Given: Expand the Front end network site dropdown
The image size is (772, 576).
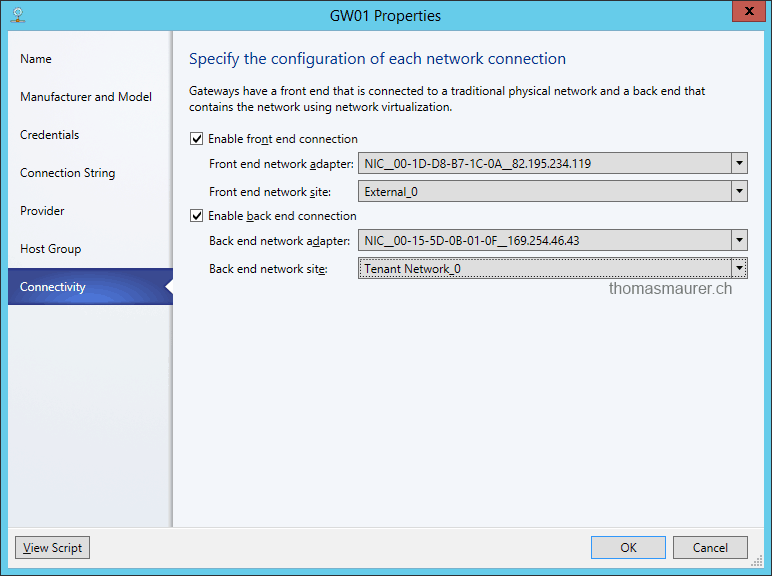Looking at the screenshot, I should [739, 191].
